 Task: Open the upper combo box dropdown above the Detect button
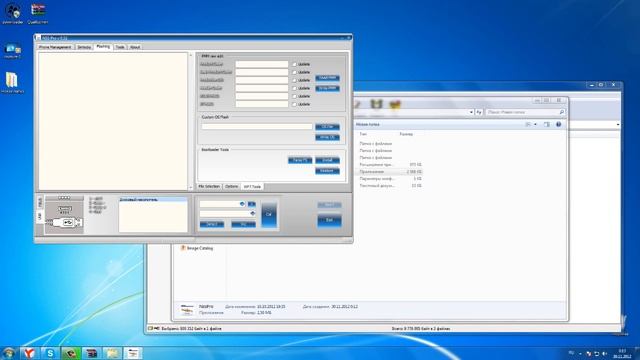pyautogui.click(x=242, y=204)
